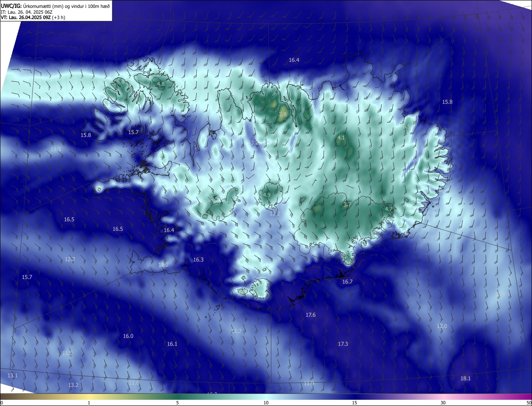Click the 11.7 value label
532x406 pixels.
click(236, 331)
